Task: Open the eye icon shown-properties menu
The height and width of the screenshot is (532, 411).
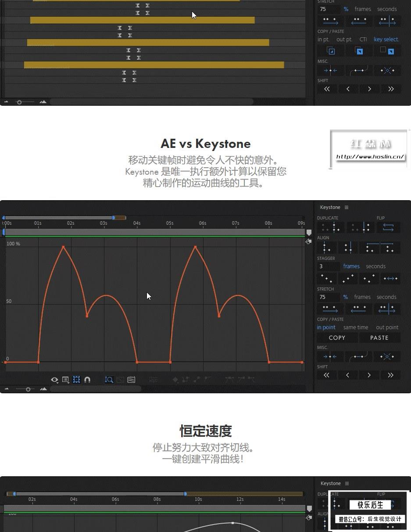Action: point(54,380)
